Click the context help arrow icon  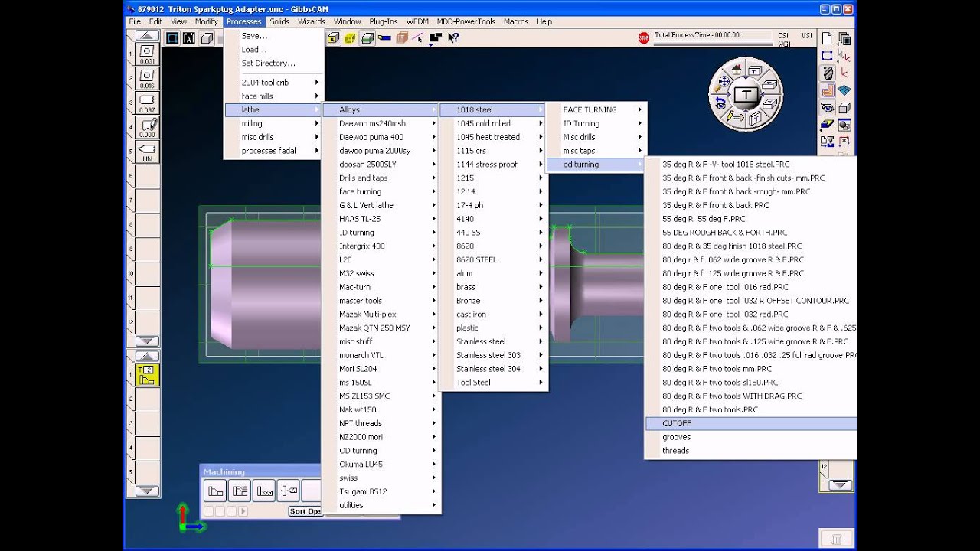coord(452,37)
